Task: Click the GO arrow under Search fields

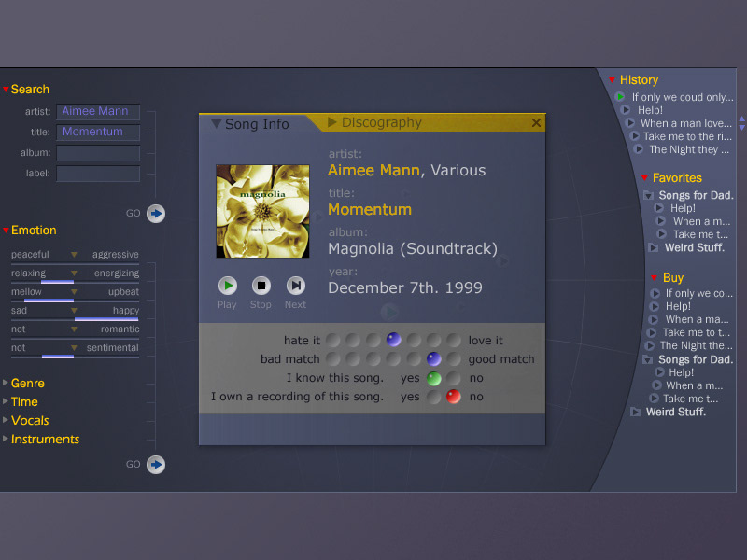Action: (x=156, y=214)
